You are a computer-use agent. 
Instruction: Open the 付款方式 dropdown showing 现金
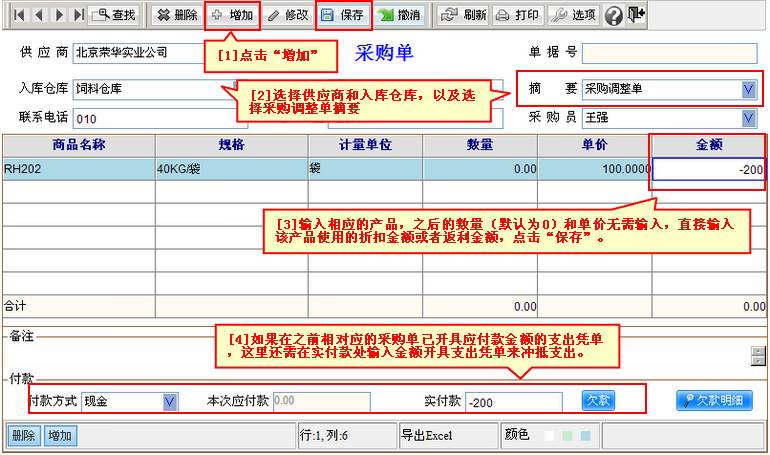pos(170,401)
